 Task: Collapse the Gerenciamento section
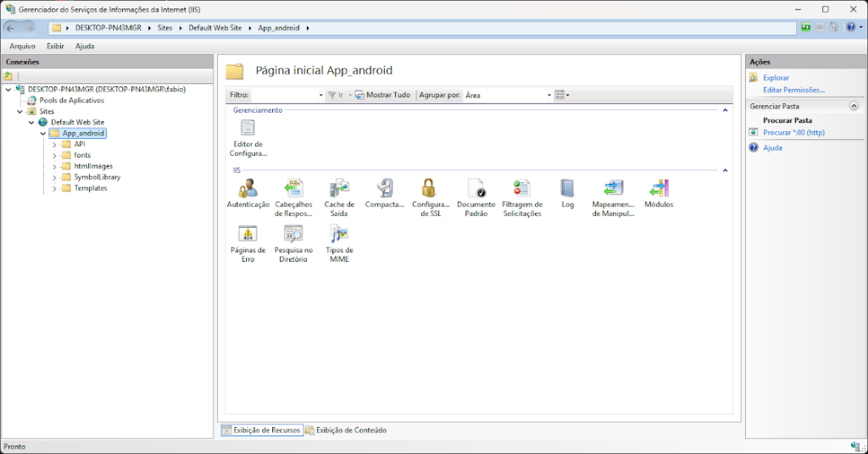pyautogui.click(x=726, y=110)
